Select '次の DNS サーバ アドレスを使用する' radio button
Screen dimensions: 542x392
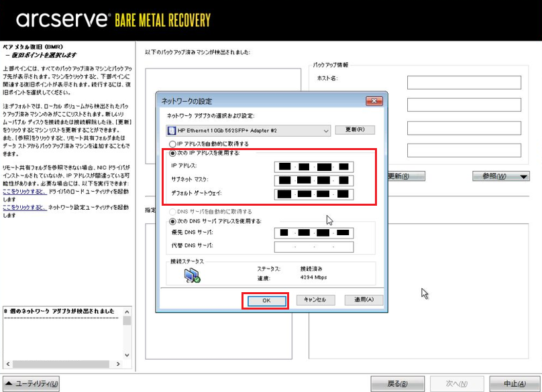point(172,221)
